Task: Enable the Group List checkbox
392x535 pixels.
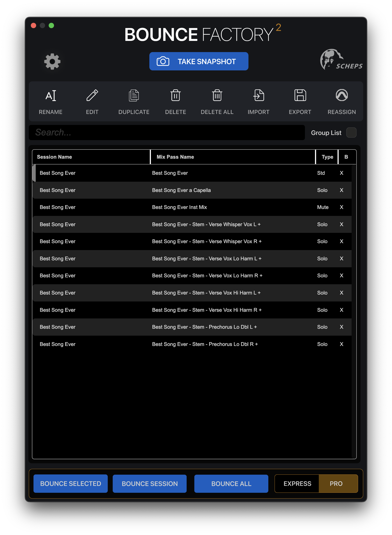Action: (351, 133)
